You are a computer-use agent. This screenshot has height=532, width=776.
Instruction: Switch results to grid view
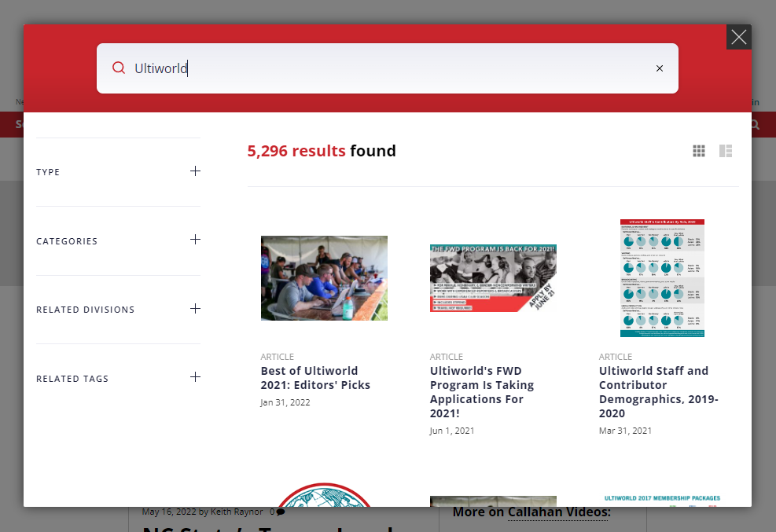(x=699, y=151)
